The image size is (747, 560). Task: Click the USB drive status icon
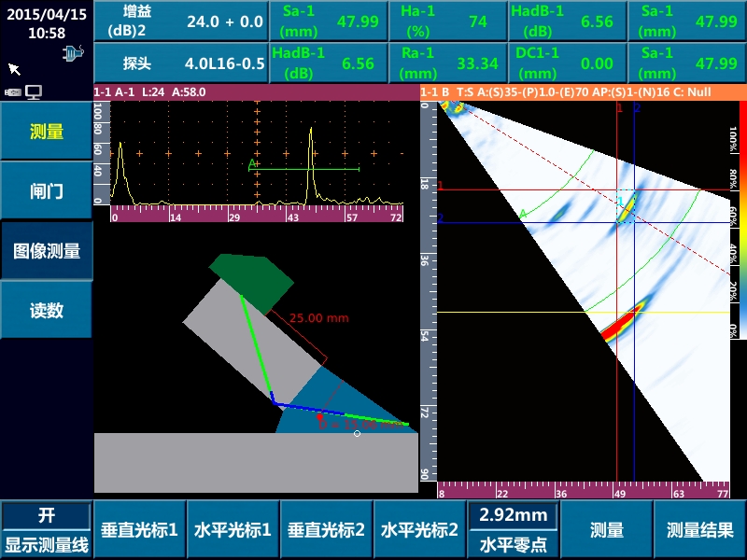tap(13, 91)
